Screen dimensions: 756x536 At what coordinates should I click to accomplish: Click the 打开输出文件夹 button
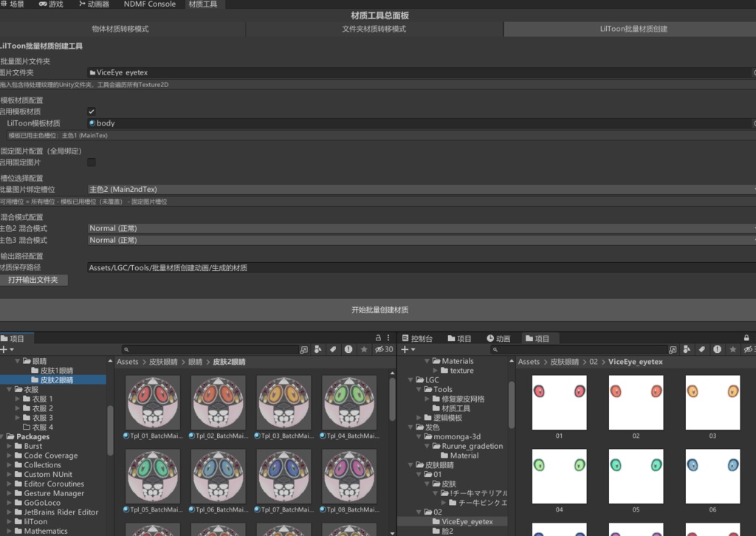[34, 280]
